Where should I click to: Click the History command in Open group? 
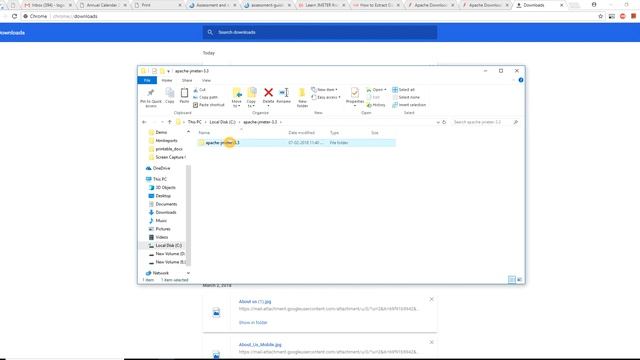[x=376, y=105]
